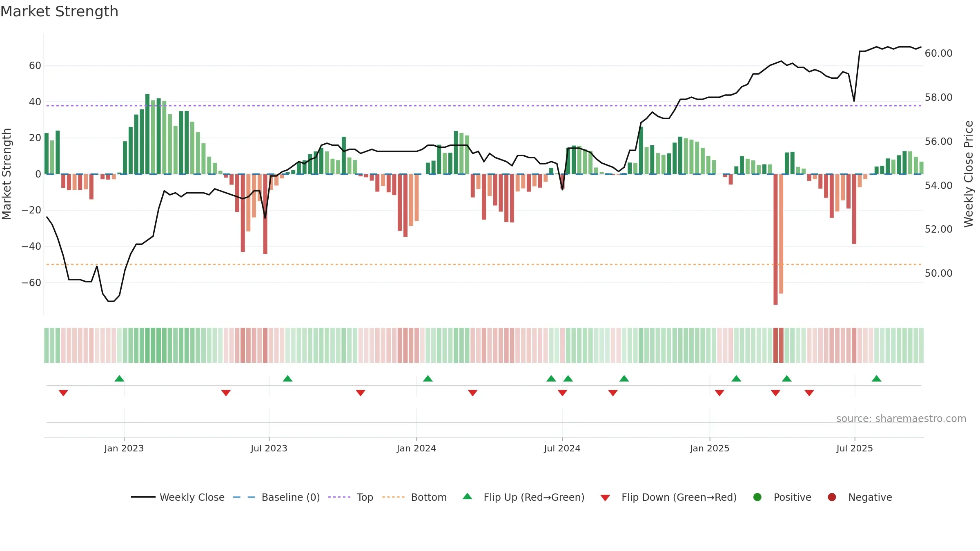The image size is (980, 551).
Task: Select the flip-up marker after Jul 2023
Action: point(287,378)
